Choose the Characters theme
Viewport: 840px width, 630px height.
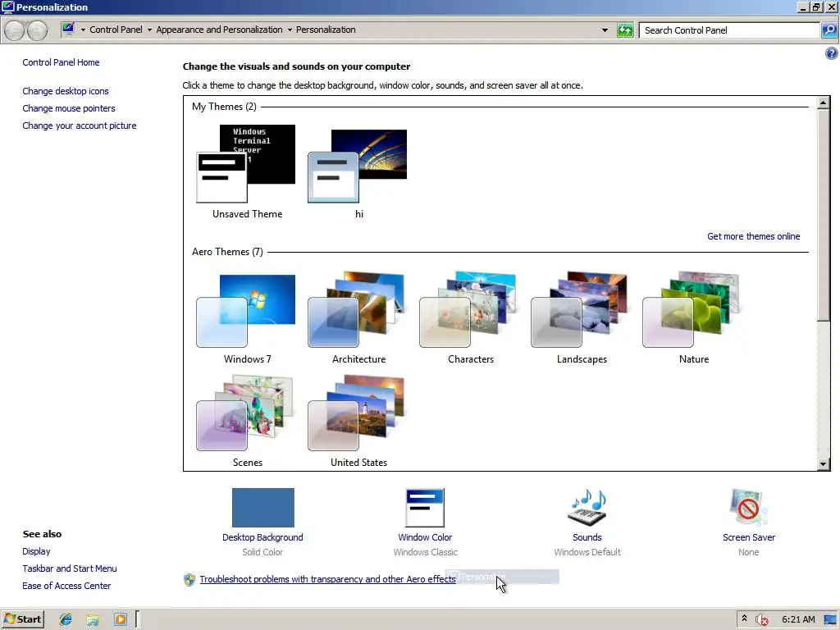pyautogui.click(x=469, y=309)
